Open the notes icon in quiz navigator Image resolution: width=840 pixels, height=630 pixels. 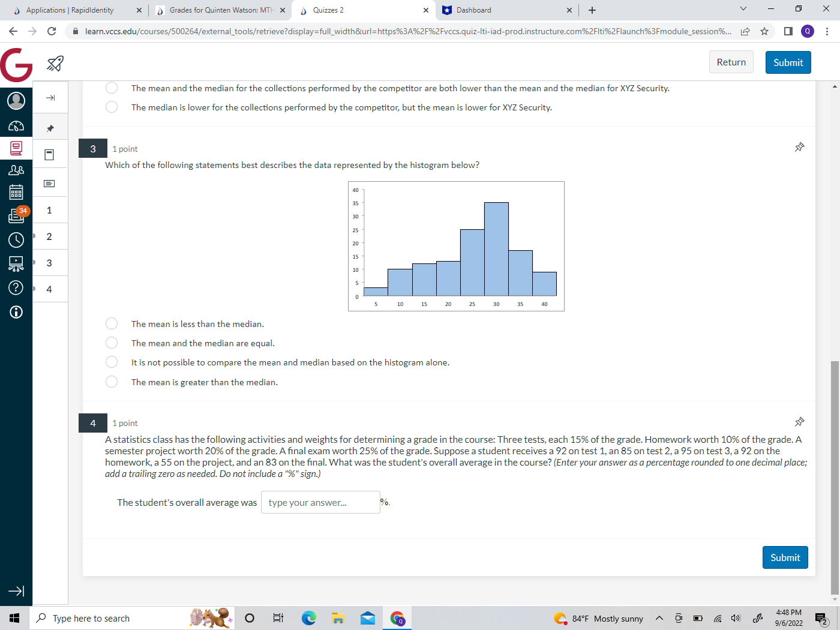(x=50, y=183)
